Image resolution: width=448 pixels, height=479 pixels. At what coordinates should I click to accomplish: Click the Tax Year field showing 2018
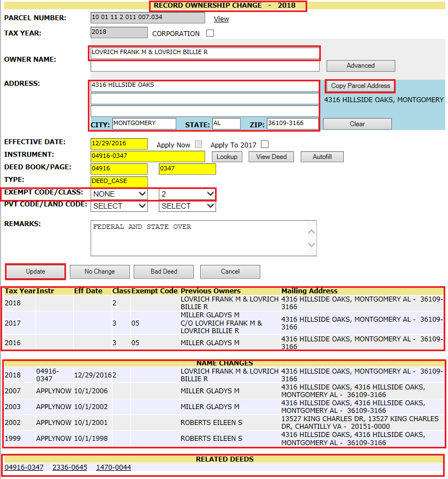(119, 32)
